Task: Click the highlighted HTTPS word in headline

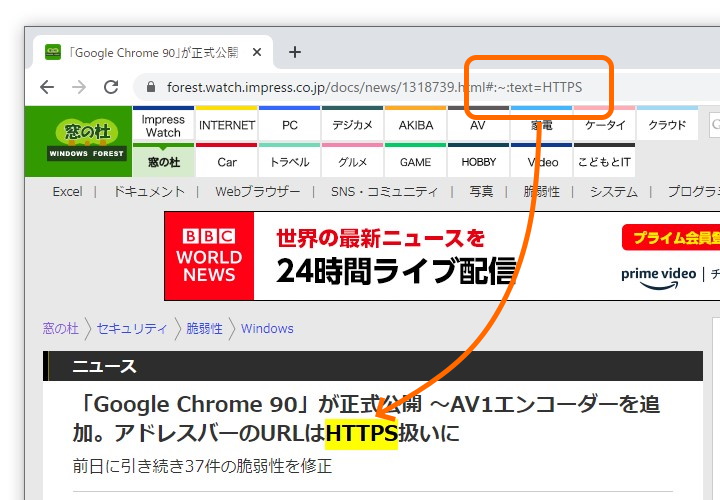Action: [361, 433]
